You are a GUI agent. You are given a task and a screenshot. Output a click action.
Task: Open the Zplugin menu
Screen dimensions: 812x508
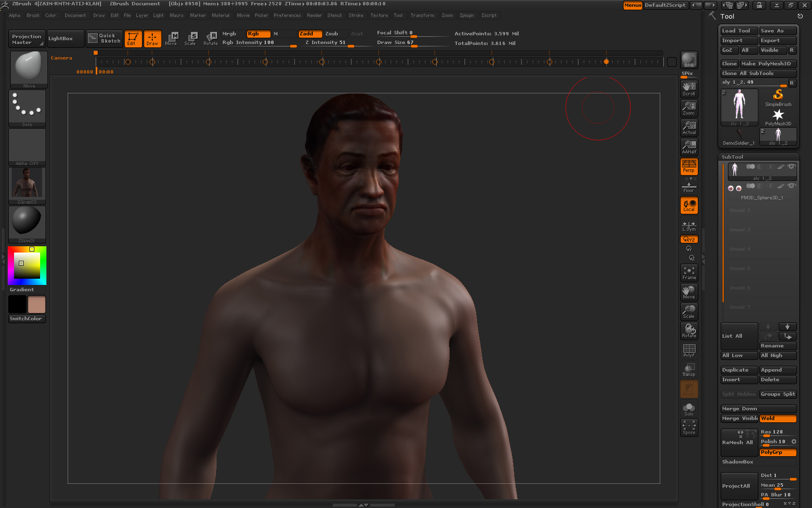[466, 15]
